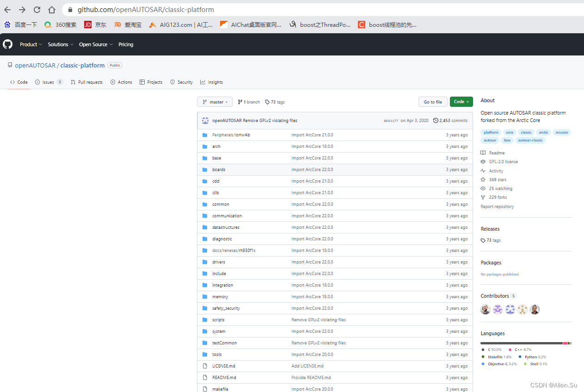584x392 pixels.
Task: View the 229 forks link
Action: (494, 197)
